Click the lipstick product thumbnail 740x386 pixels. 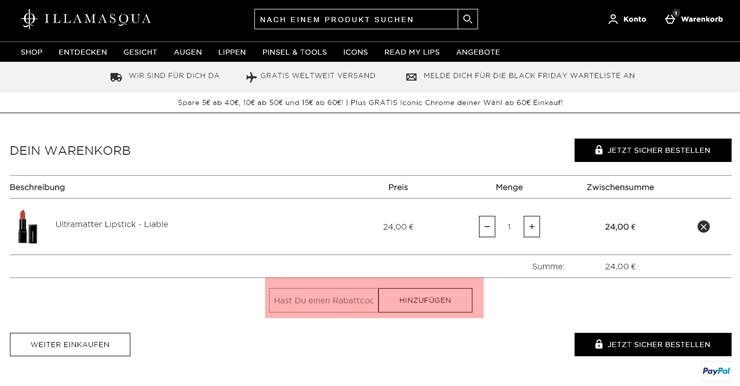27,227
